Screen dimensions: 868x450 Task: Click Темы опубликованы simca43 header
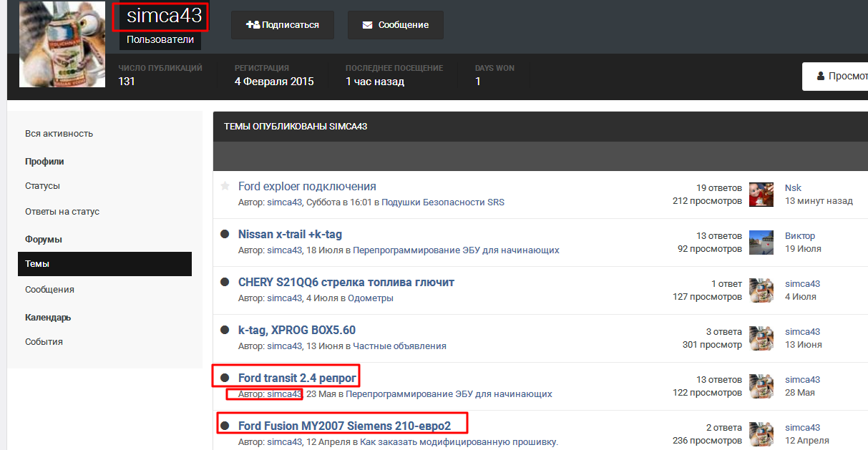[296, 127]
